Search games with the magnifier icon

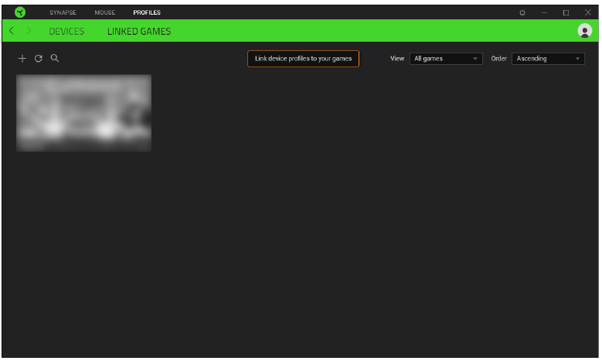pos(54,59)
